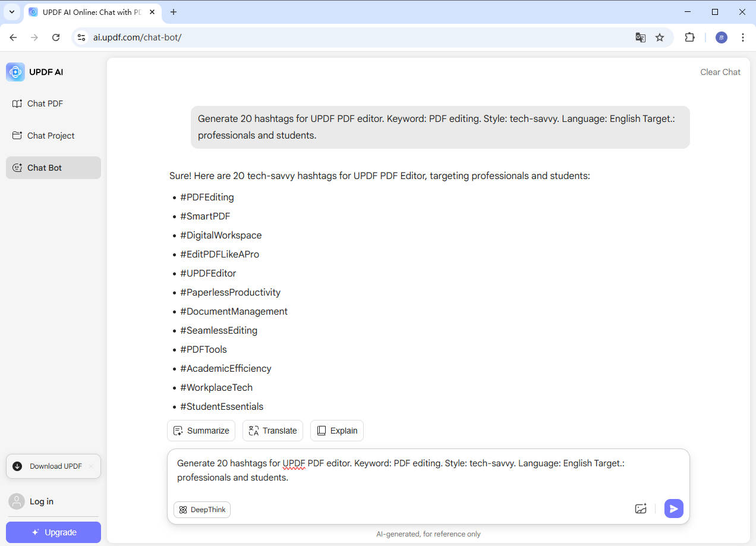Click the Clear Chat link
Viewport: 756px width, 546px height.
click(x=720, y=72)
